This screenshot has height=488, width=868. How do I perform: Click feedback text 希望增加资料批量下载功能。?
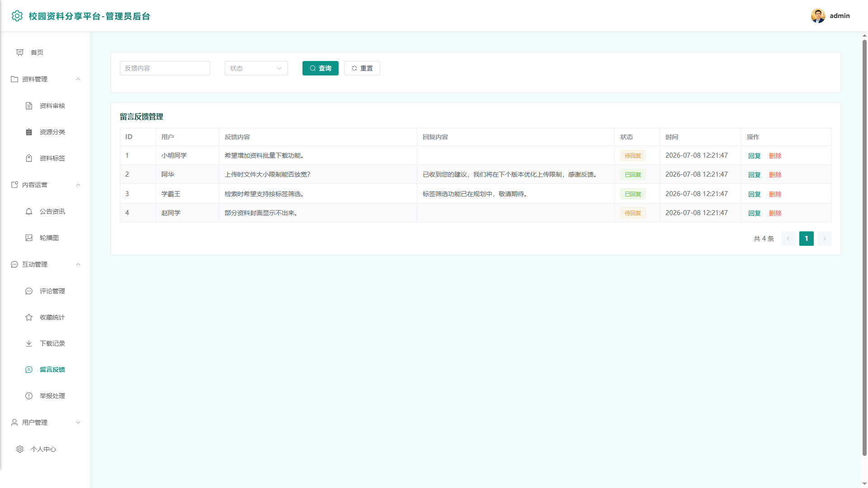coord(265,155)
